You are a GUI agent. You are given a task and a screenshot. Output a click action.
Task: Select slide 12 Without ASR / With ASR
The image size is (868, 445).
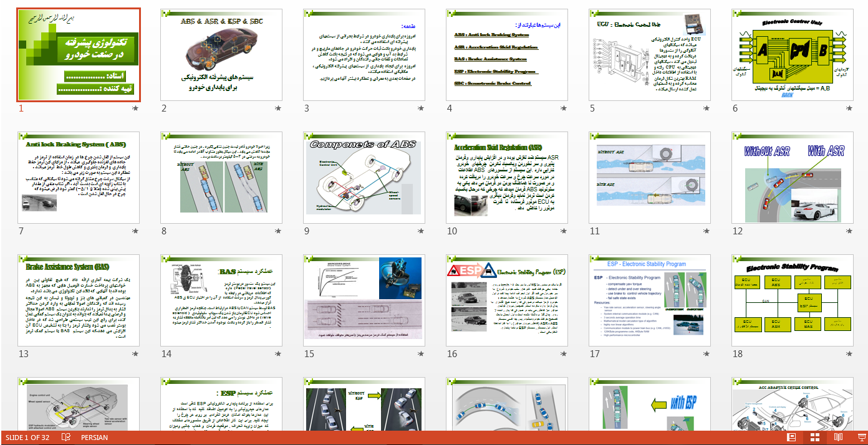click(793, 177)
